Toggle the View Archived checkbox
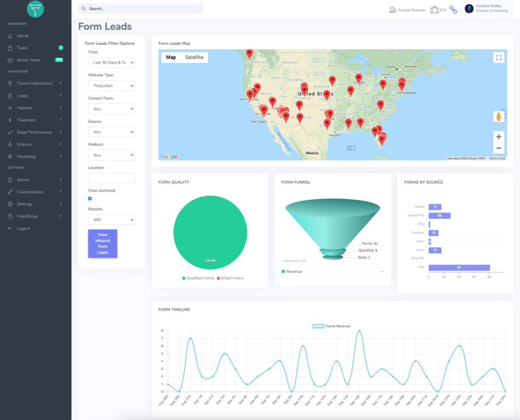520x420 pixels. [90, 199]
